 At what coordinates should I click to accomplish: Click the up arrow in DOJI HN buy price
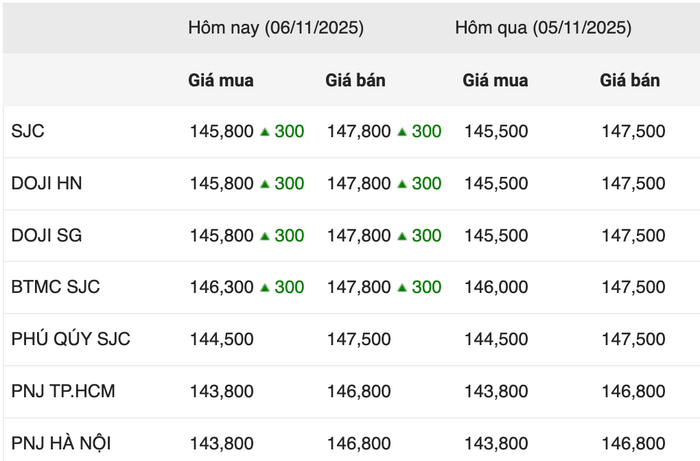coord(265,183)
